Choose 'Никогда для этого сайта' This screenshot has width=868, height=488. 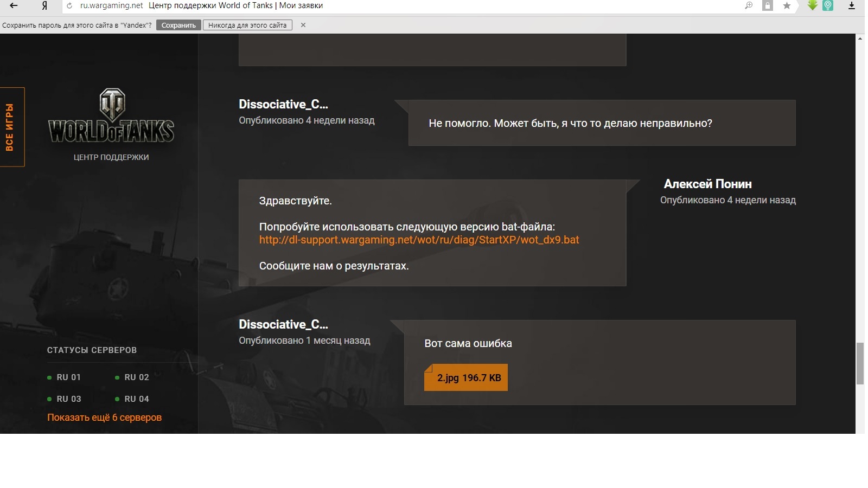click(x=247, y=25)
